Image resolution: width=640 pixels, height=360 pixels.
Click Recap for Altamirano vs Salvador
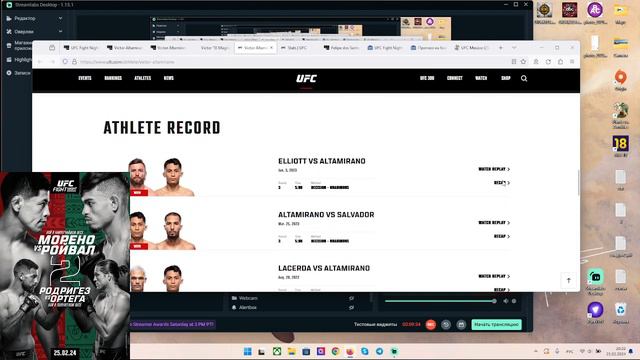coord(502,236)
